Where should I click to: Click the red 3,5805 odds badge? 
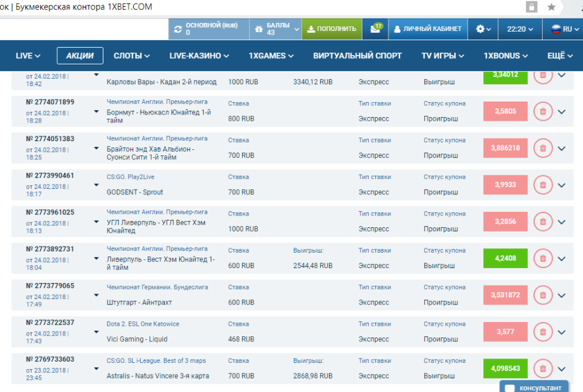coord(506,111)
